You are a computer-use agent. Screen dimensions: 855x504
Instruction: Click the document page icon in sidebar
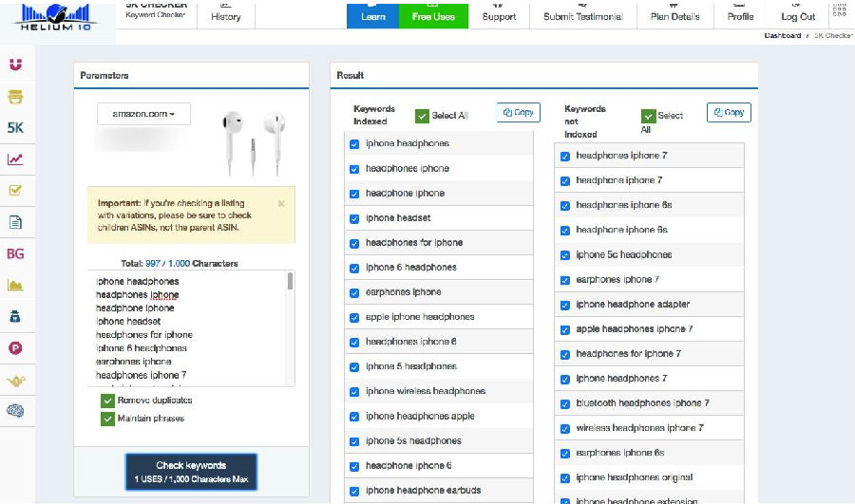(15, 222)
